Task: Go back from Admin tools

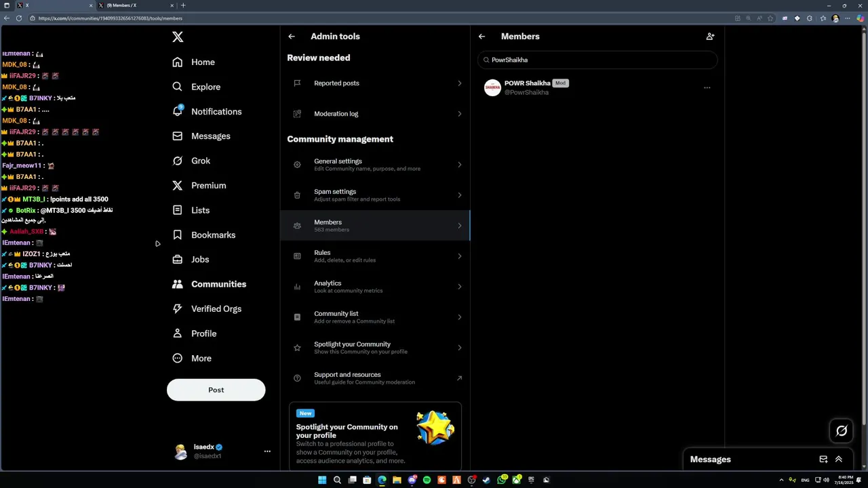Action: pyautogui.click(x=292, y=37)
